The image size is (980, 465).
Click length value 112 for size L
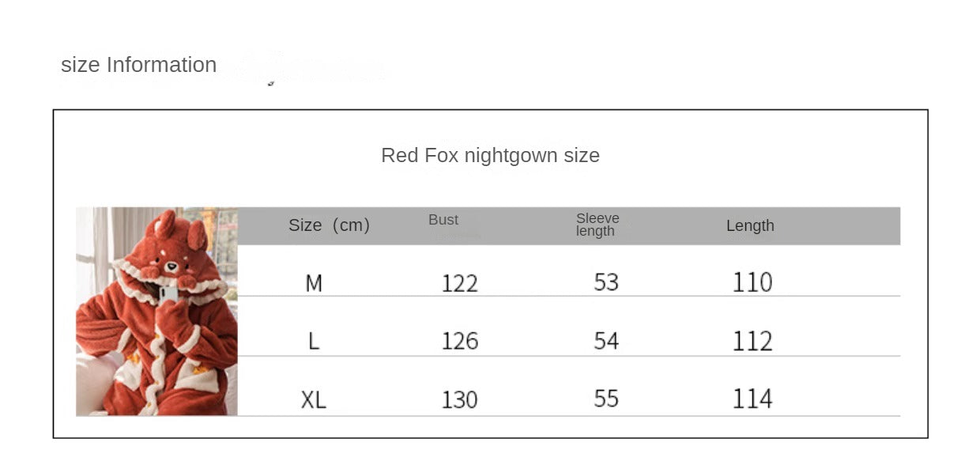click(x=752, y=341)
